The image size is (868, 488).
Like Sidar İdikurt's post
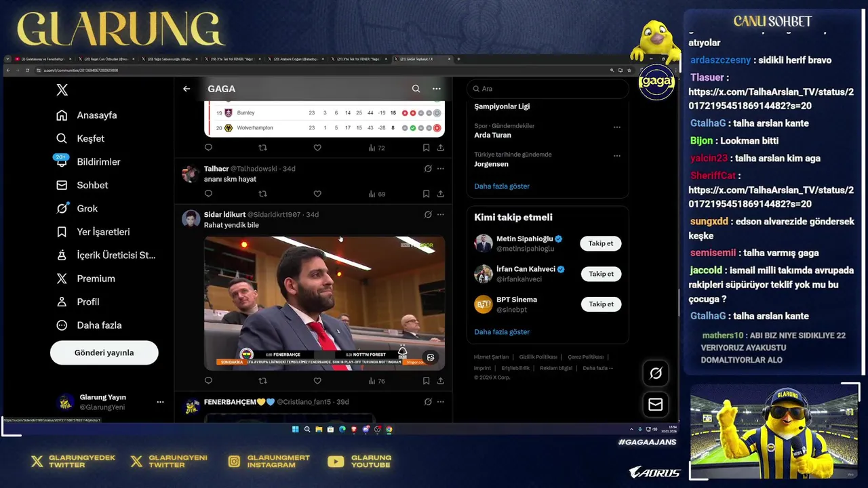click(317, 381)
